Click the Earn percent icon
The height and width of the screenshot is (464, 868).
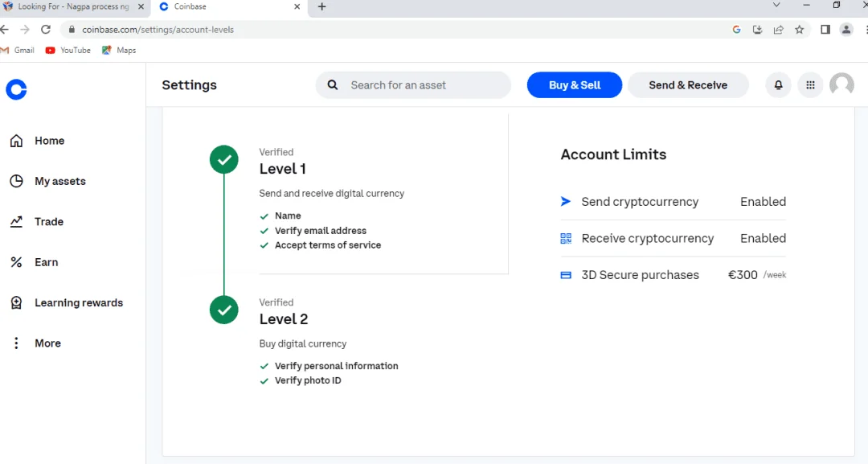[17, 262]
